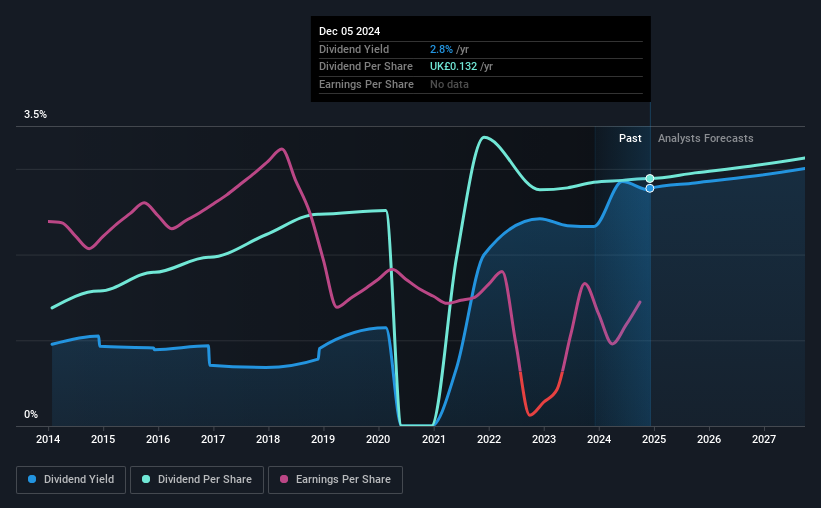Click the Analysts Forecasts region label
Image resolution: width=821 pixels, height=508 pixels.
coord(705,138)
